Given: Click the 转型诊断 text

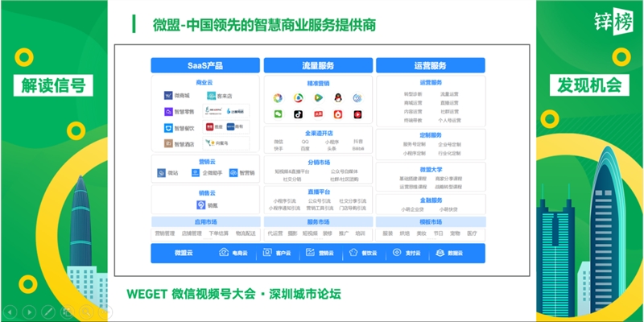Looking at the screenshot, I should 413,94.
